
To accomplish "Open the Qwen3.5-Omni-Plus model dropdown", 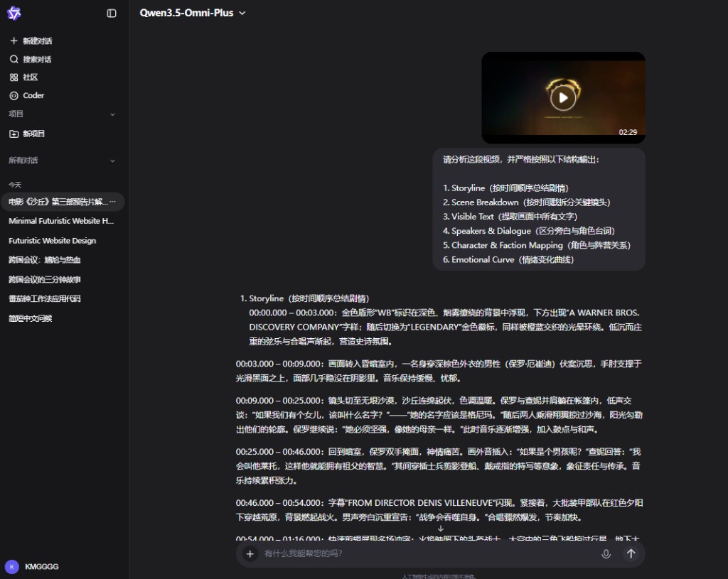I will click(x=193, y=13).
